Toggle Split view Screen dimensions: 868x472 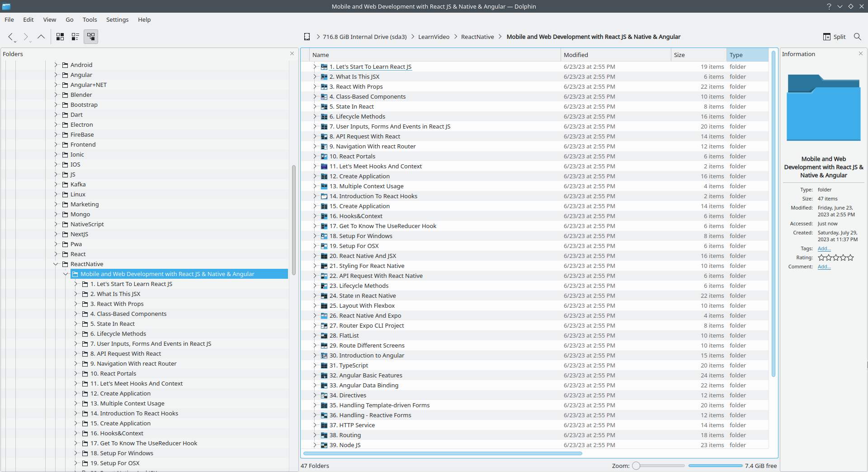(835, 37)
